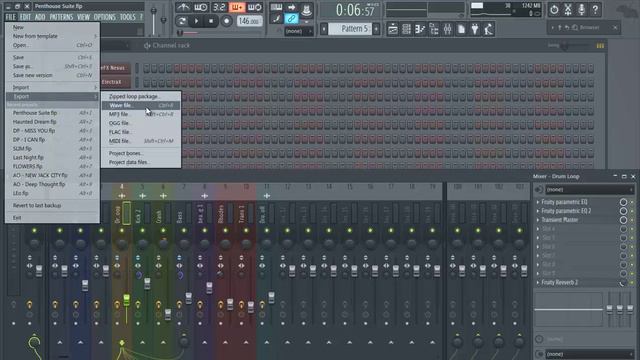The image size is (640, 360).
Task: Toggle pattern/song mode loop button
Action: 182,21
